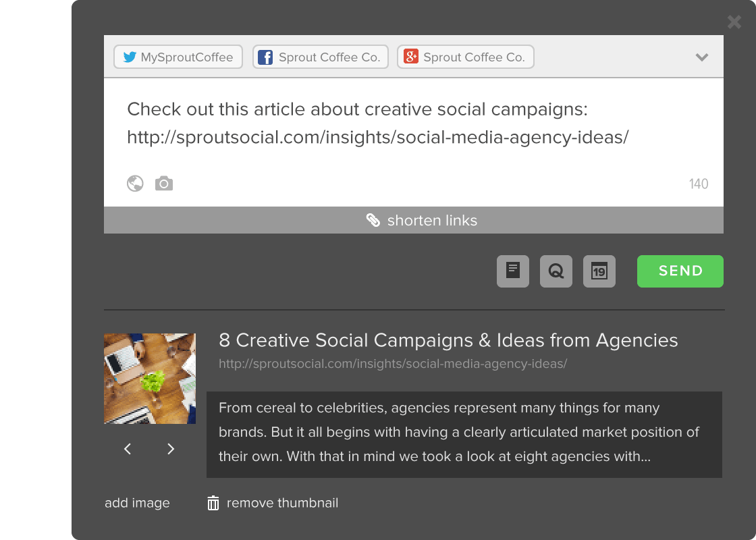
Task: Add message to the Sprout Queue
Action: pos(556,271)
